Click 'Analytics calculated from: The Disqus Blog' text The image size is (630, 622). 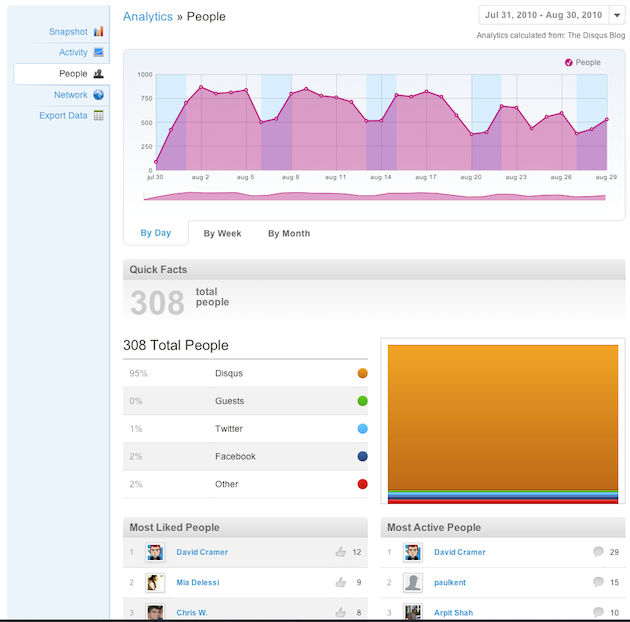pos(550,35)
